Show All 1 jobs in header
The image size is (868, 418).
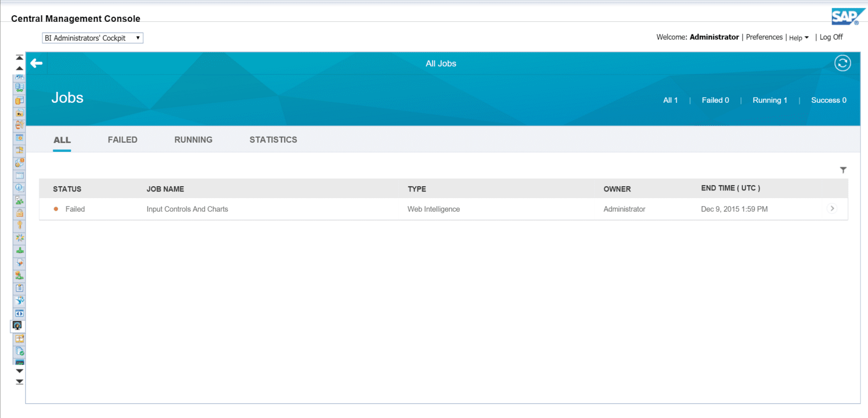pos(670,100)
